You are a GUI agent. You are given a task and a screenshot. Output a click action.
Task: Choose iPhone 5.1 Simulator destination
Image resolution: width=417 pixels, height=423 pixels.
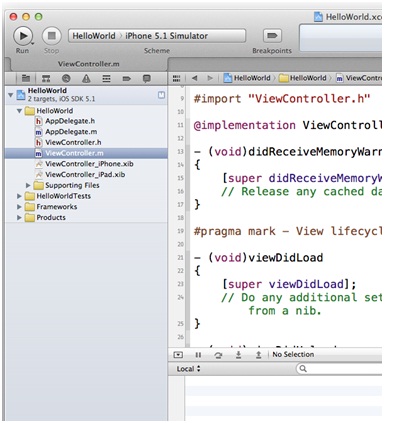click(x=166, y=36)
